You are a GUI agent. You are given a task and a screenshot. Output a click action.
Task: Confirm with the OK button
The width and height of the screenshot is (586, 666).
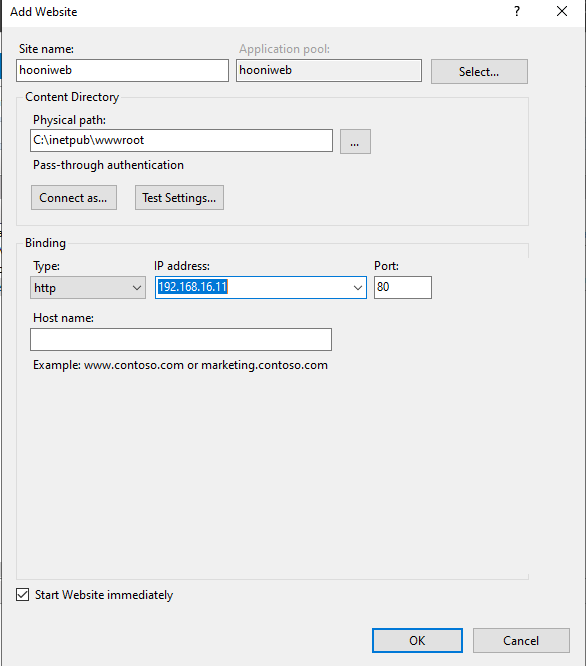pyautogui.click(x=417, y=641)
